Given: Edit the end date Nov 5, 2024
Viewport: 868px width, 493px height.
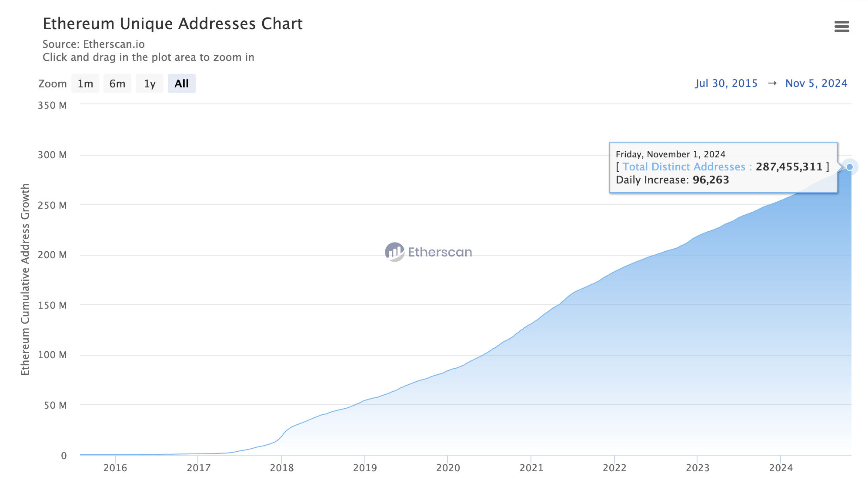Looking at the screenshot, I should click(x=816, y=83).
